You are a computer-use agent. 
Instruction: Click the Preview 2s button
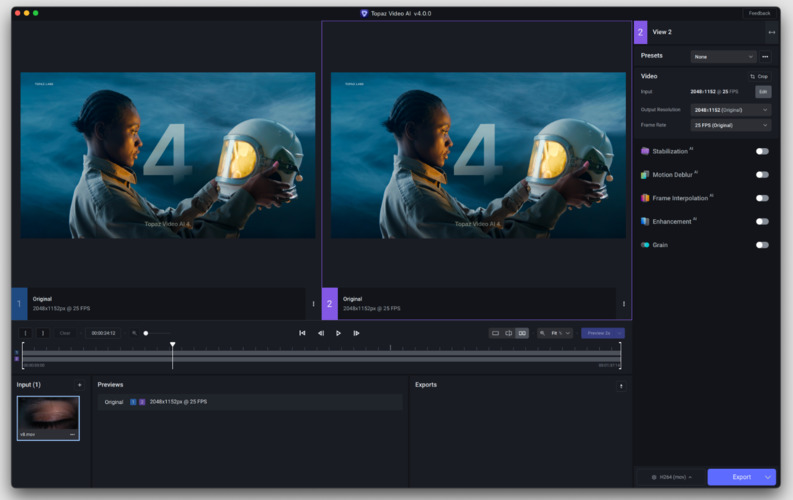[x=598, y=333]
